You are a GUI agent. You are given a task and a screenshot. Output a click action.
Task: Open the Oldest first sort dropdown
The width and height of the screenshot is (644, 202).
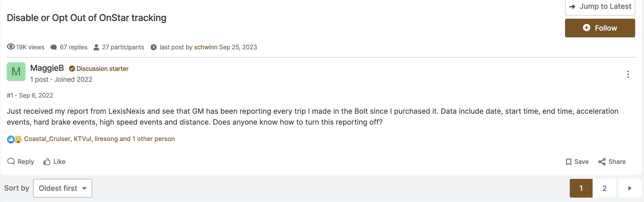pyautogui.click(x=63, y=188)
